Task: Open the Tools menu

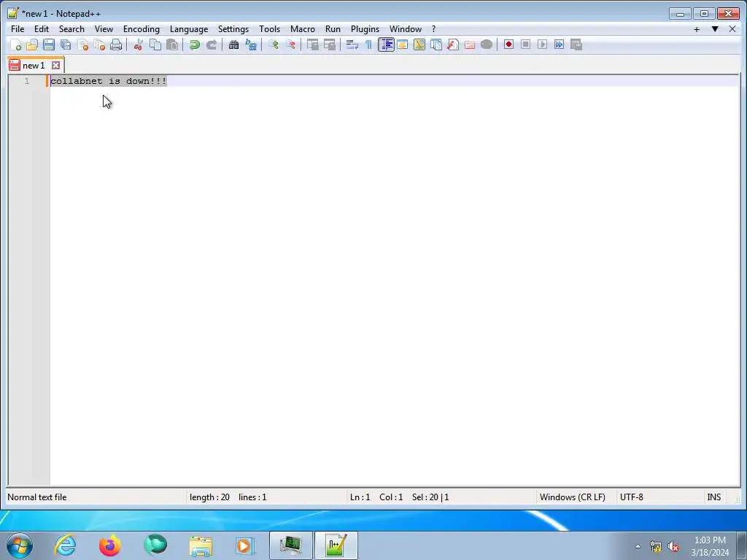Action: (x=270, y=29)
